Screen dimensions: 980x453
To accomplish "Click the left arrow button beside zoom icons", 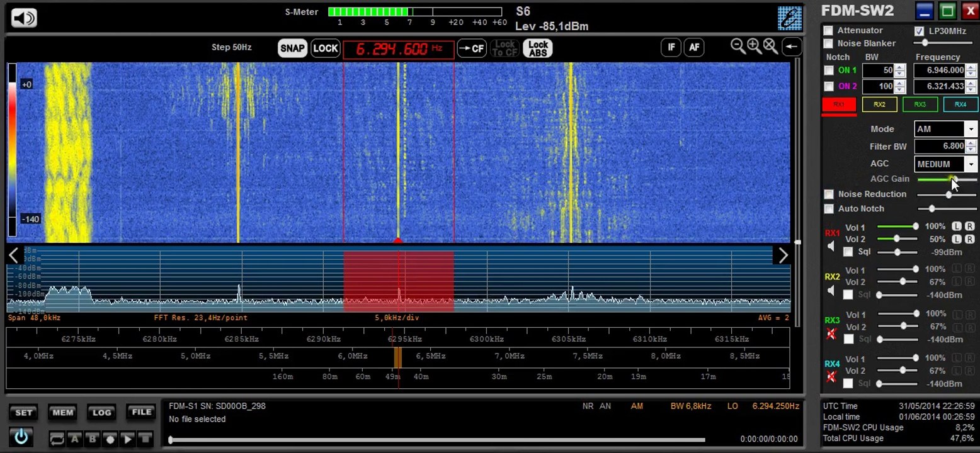I will [x=792, y=47].
